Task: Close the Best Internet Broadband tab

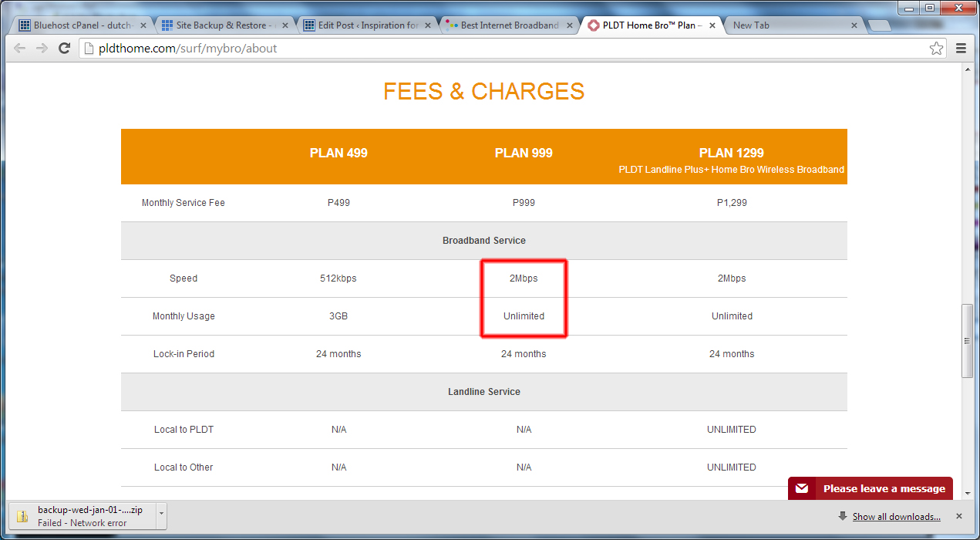Action: coord(569,25)
